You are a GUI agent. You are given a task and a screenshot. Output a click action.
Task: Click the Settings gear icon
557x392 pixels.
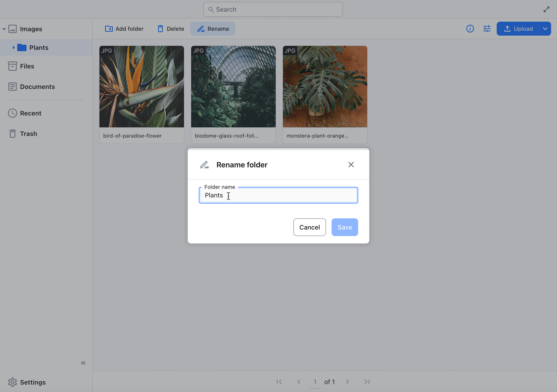coord(13,382)
